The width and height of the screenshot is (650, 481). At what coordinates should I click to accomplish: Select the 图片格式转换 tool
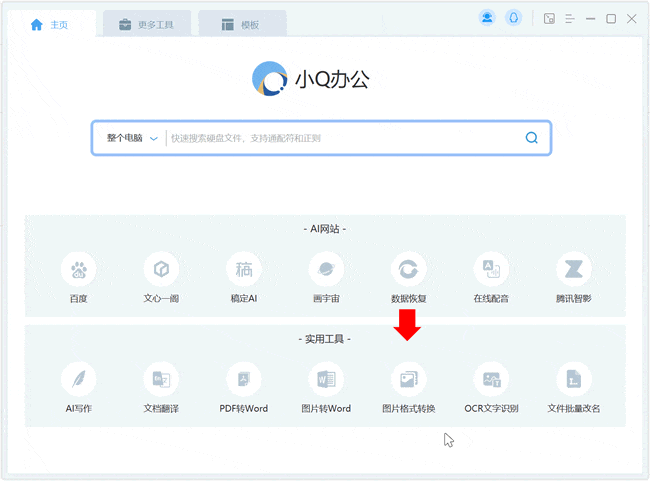[408, 380]
